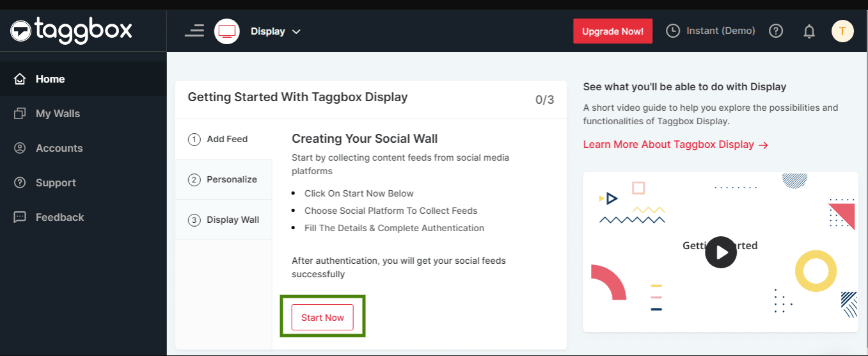Screen dimensions: 868x356
Task: Go to the Accounts page
Action: point(59,148)
